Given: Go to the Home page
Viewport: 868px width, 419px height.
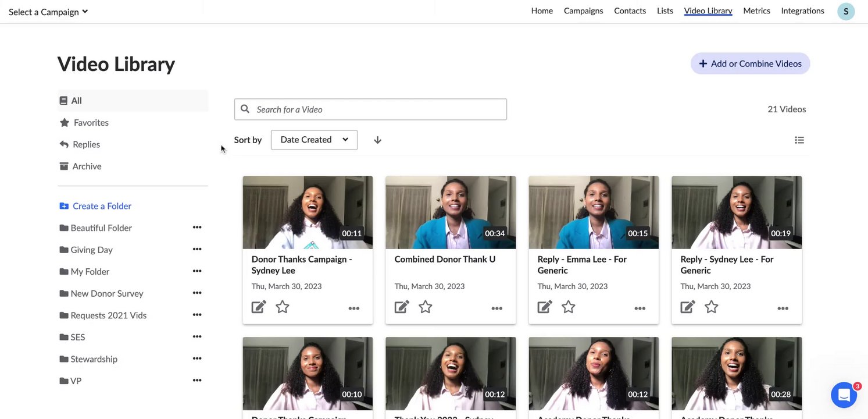Looking at the screenshot, I should 542,10.
